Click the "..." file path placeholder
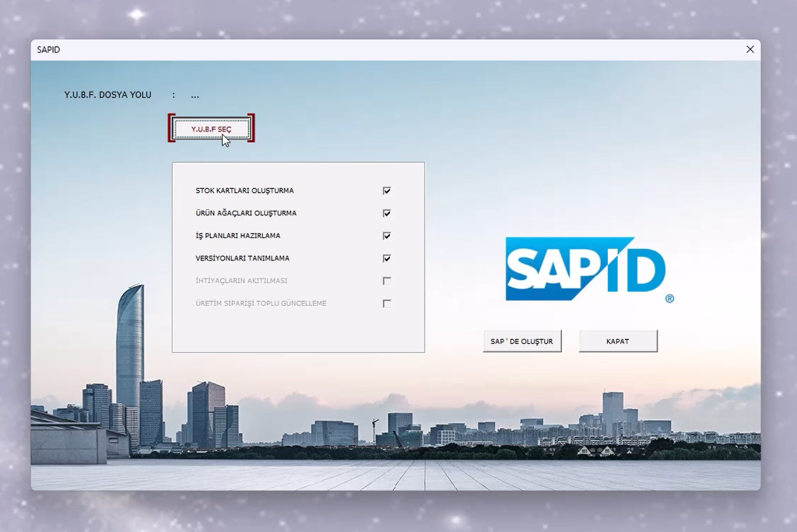The image size is (797, 532). point(195,94)
